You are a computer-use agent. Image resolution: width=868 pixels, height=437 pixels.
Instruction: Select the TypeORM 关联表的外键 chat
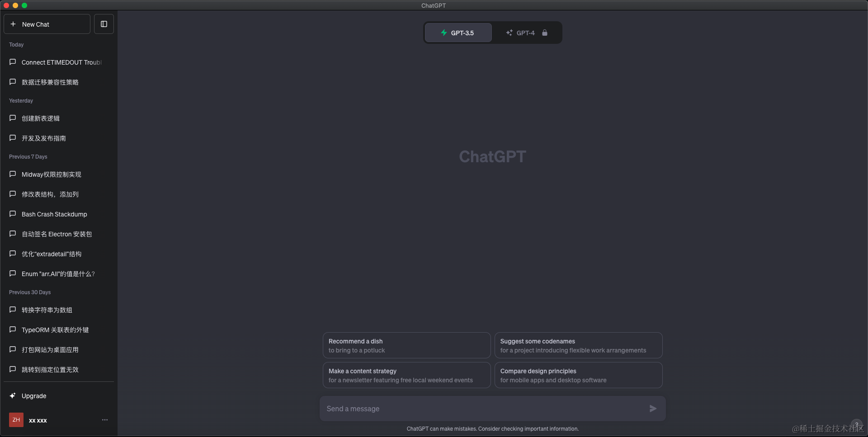(x=55, y=329)
